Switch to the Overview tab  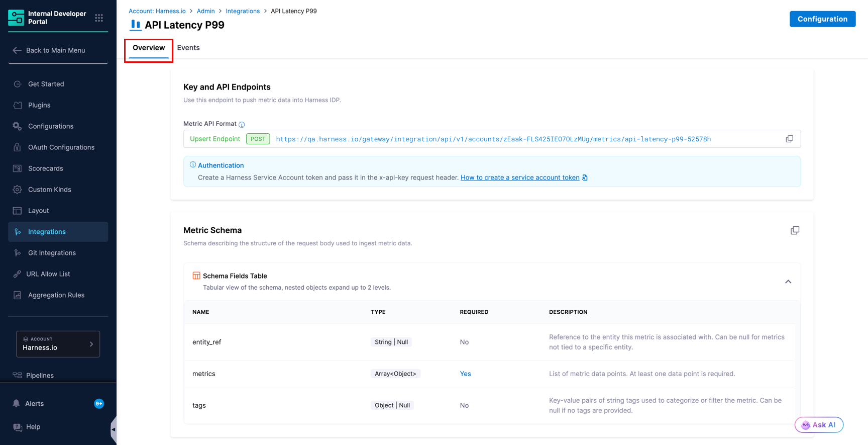(x=149, y=48)
